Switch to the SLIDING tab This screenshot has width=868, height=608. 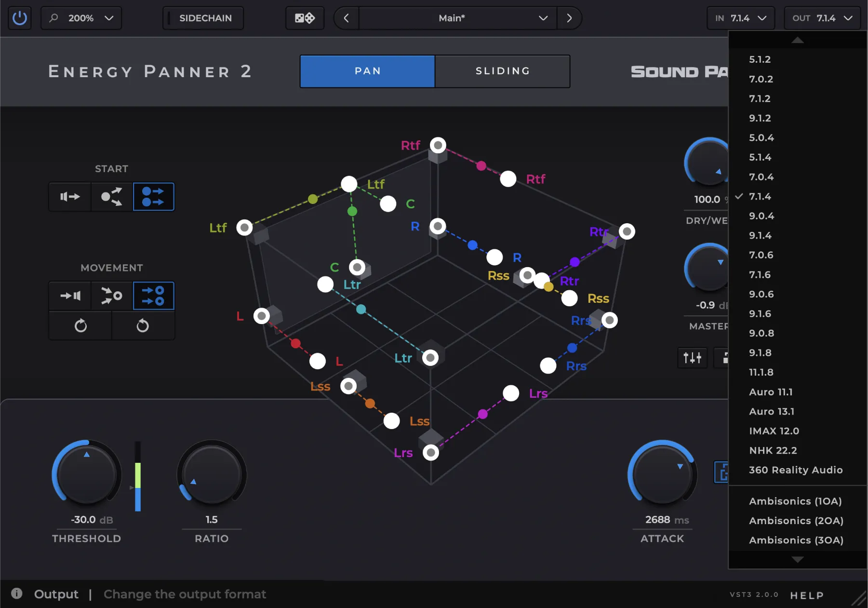(503, 71)
